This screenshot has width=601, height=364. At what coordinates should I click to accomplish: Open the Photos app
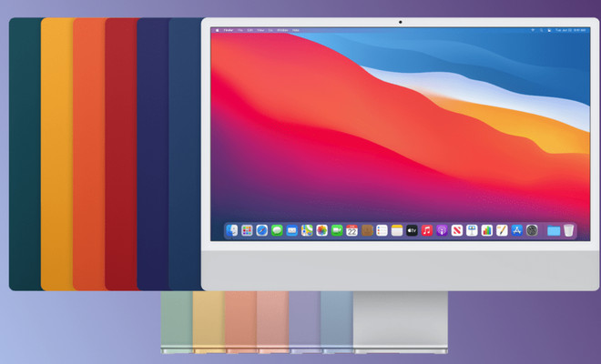322,230
